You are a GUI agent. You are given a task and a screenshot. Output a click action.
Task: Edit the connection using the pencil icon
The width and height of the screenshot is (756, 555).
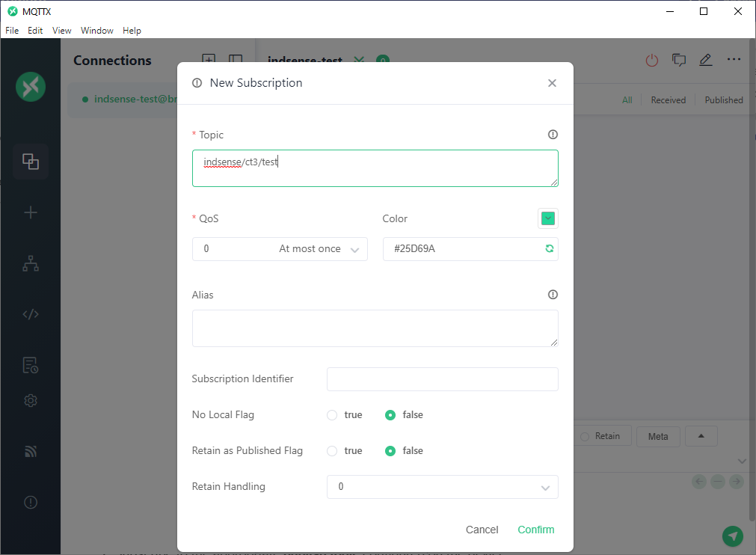click(705, 60)
